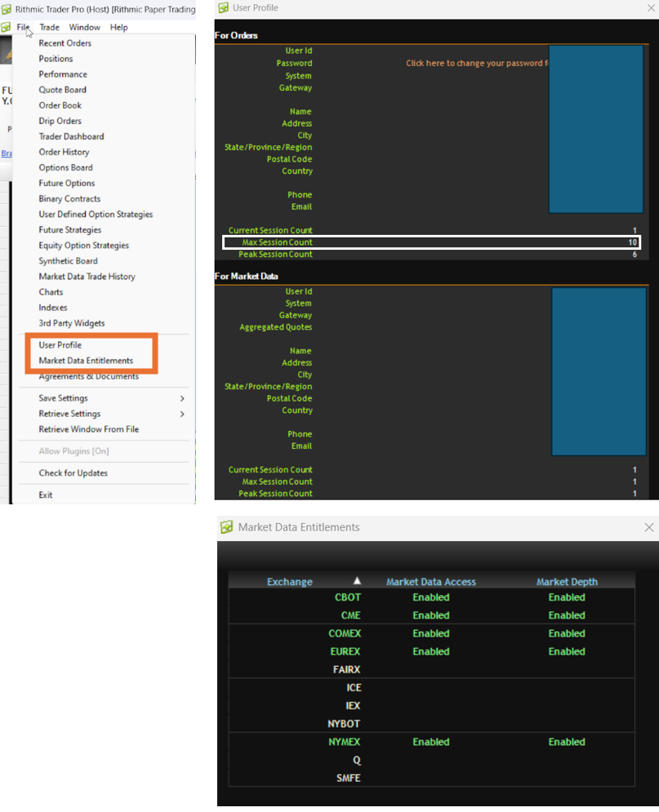Select Charts from the File menu
This screenshot has height=812, width=659.
(x=51, y=291)
